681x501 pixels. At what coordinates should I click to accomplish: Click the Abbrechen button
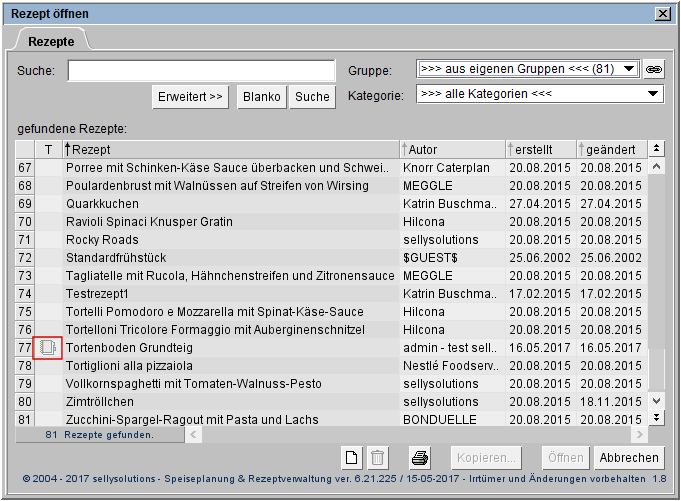[x=629, y=458]
